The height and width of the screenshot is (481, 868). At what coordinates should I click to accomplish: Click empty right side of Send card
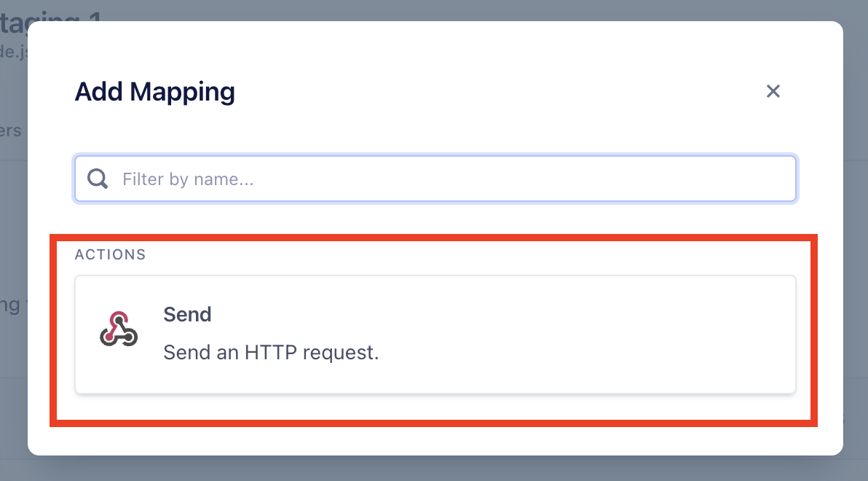click(x=609, y=335)
